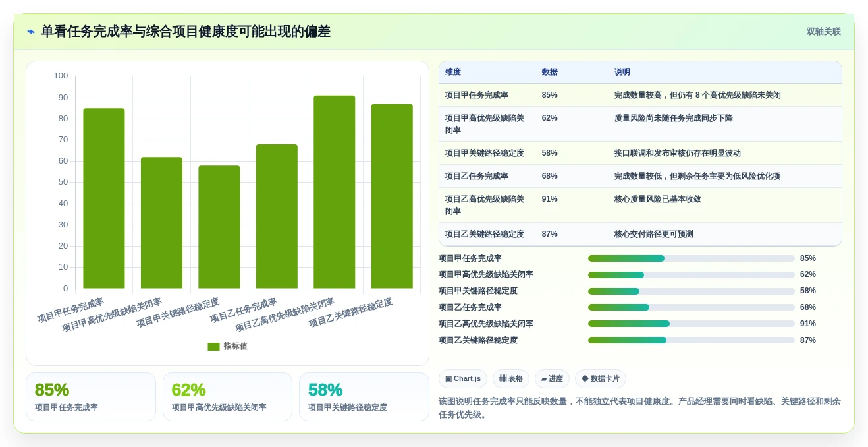This screenshot has height=447, width=868.
Task: Click the 表格 chip
Action: click(x=511, y=378)
